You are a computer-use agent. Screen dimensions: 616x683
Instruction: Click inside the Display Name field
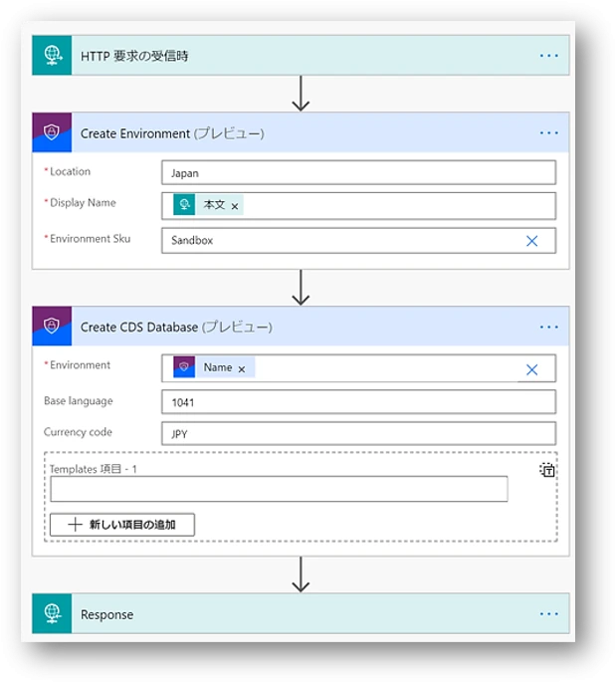[x=358, y=205]
